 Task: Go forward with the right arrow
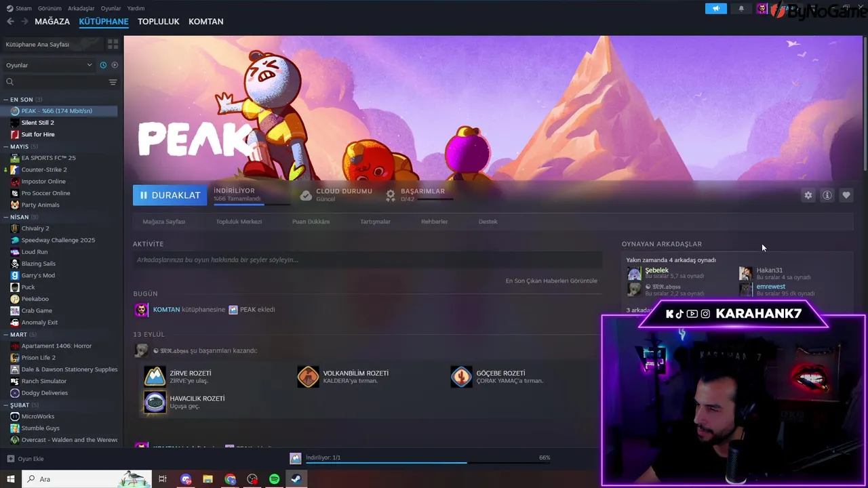tap(24, 22)
